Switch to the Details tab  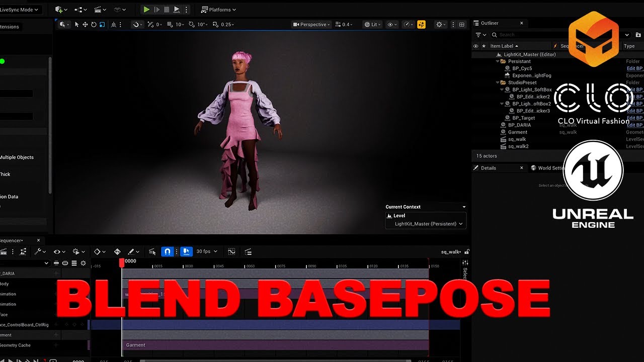(x=488, y=168)
